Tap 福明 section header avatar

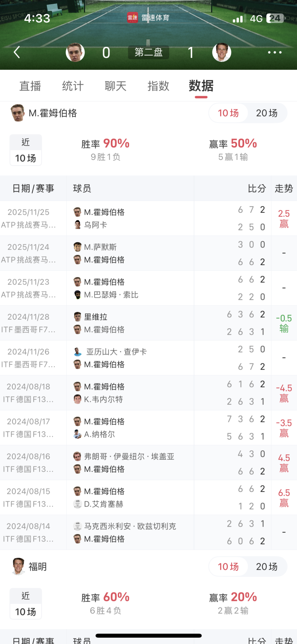[18, 566]
